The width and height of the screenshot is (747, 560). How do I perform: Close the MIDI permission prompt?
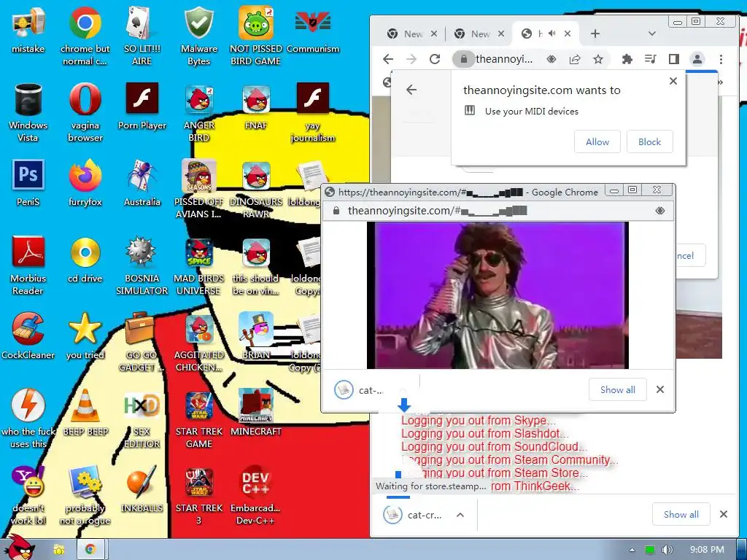pos(673,82)
